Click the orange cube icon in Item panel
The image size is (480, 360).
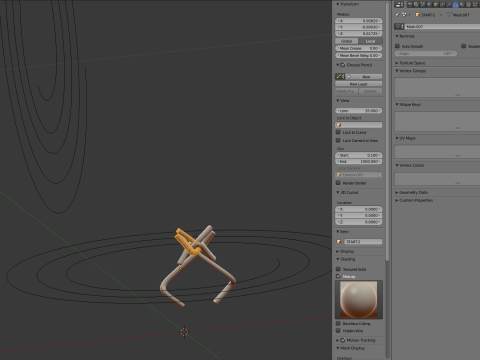339,241
